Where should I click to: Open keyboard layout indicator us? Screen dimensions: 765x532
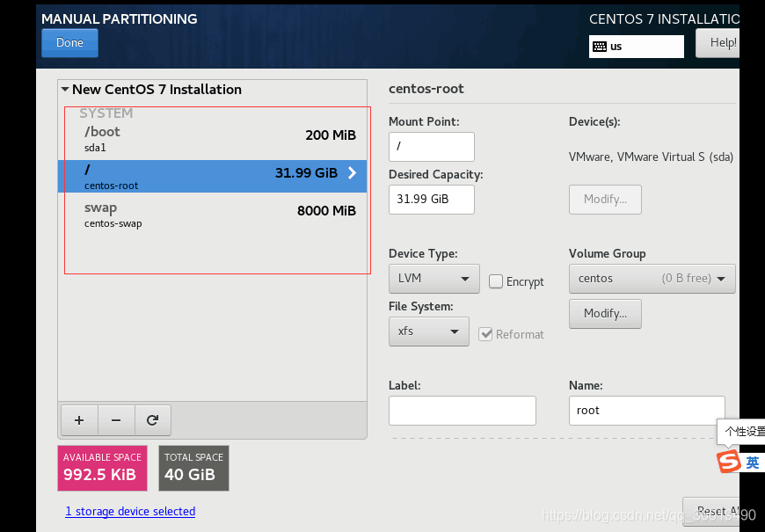(x=637, y=47)
